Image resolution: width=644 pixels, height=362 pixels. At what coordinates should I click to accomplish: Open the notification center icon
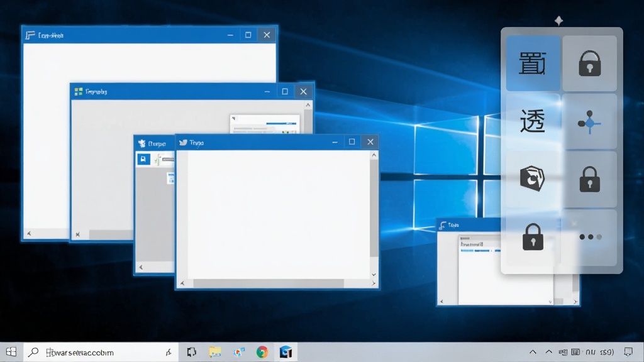(628, 352)
